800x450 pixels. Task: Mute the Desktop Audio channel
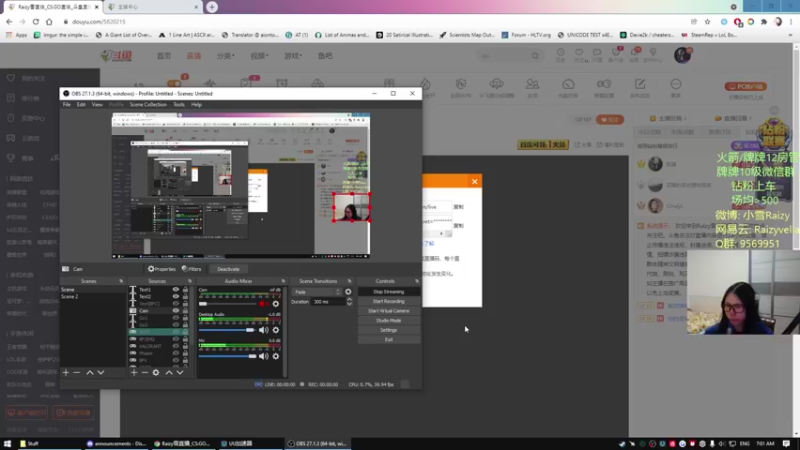coord(263,330)
